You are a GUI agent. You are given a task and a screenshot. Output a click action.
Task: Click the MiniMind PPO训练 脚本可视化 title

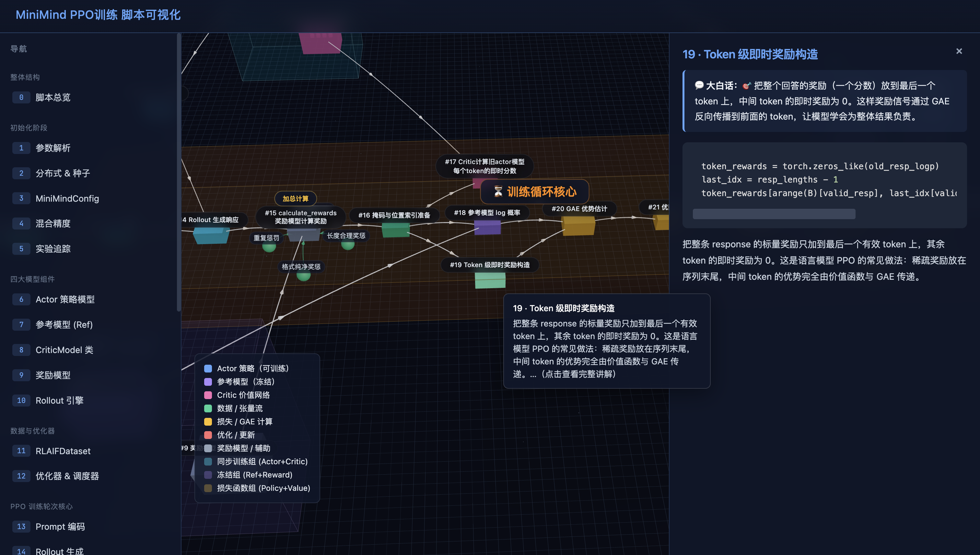98,15
